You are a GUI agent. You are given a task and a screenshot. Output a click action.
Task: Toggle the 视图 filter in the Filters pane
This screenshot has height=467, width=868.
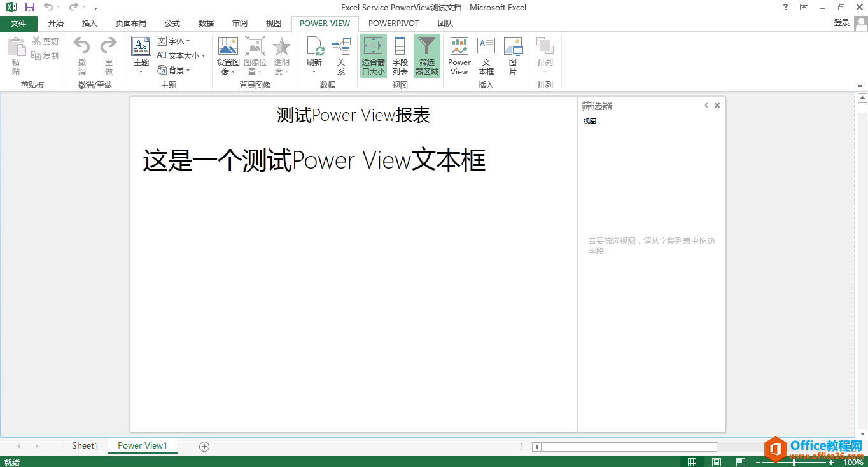click(589, 121)
